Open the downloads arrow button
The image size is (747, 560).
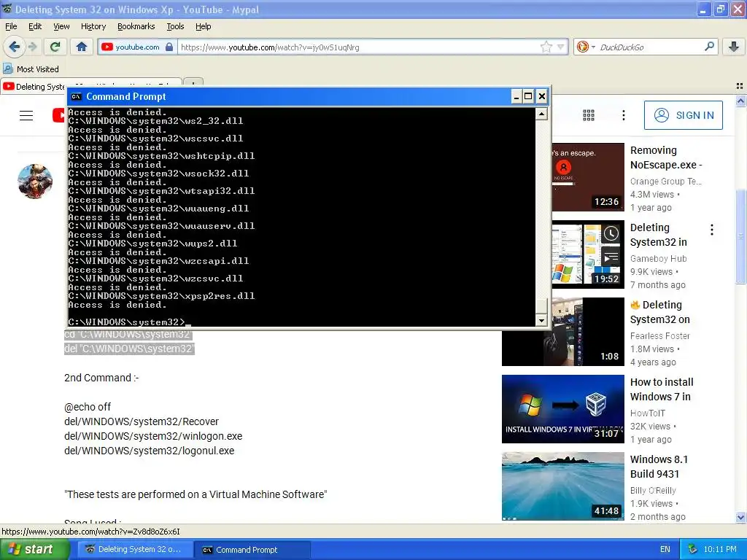point(734,47)
